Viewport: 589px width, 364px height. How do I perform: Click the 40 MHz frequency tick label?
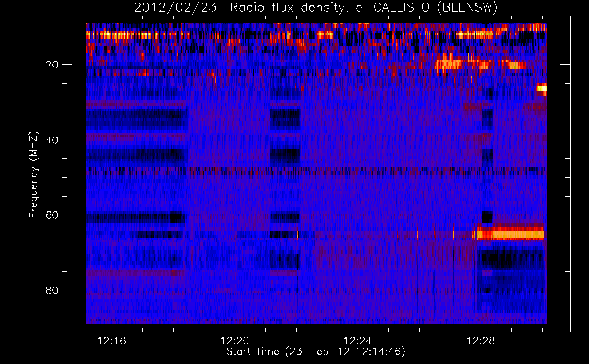point(52,140)
